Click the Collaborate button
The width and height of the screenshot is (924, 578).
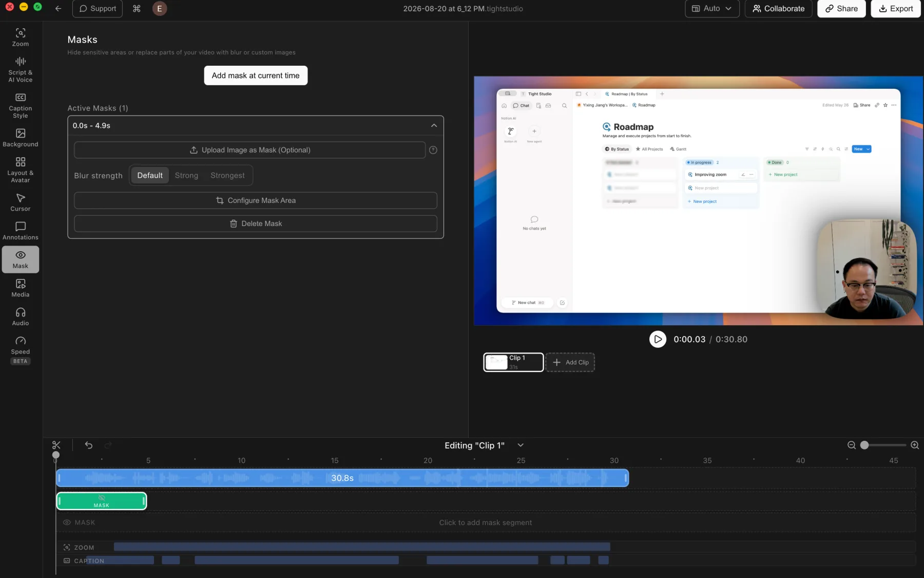point(778,9)
